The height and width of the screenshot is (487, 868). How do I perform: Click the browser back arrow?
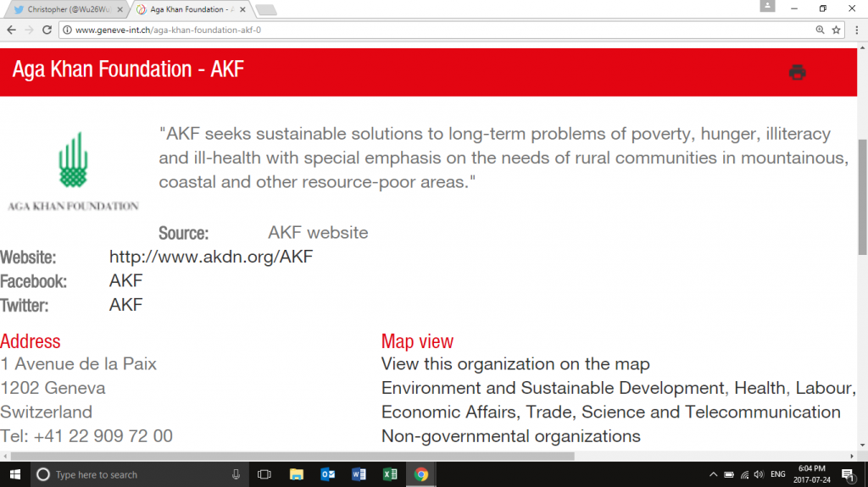click(12, 30)
